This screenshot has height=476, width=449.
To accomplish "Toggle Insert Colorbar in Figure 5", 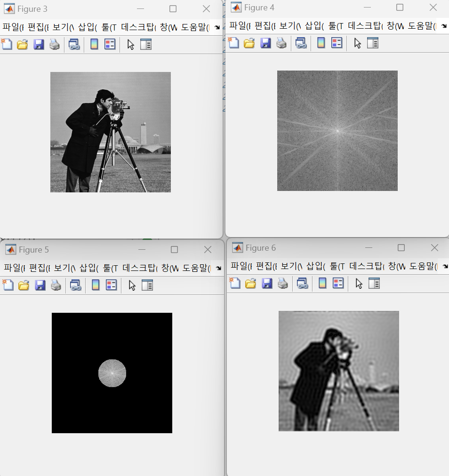I will (96, 285).
